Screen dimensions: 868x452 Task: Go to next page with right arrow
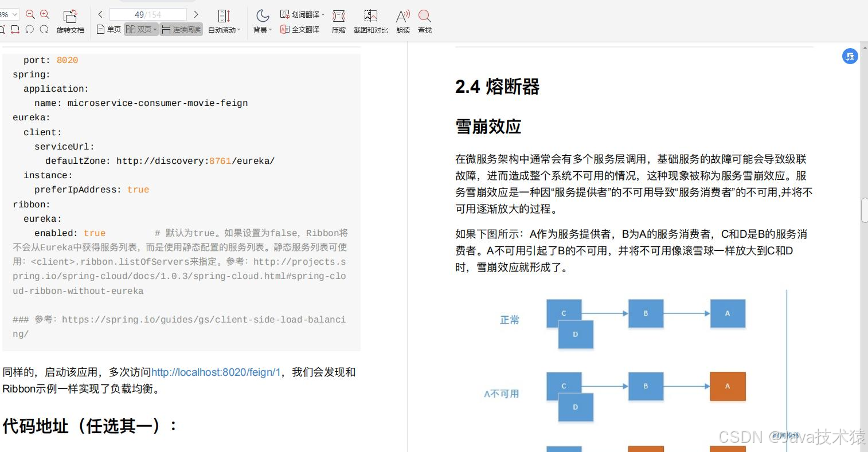[x=197, y=14]
